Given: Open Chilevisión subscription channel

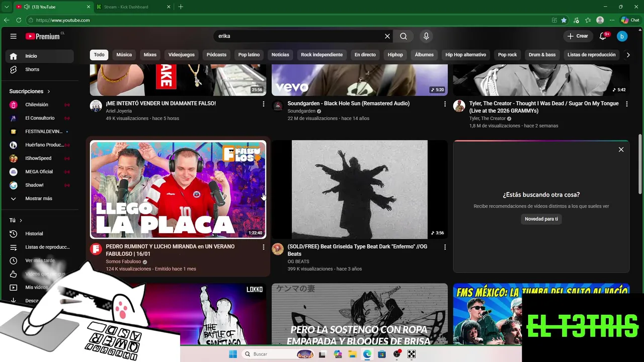Looking at the screenshot, I should pyautogui.click(x=40, y=105).
